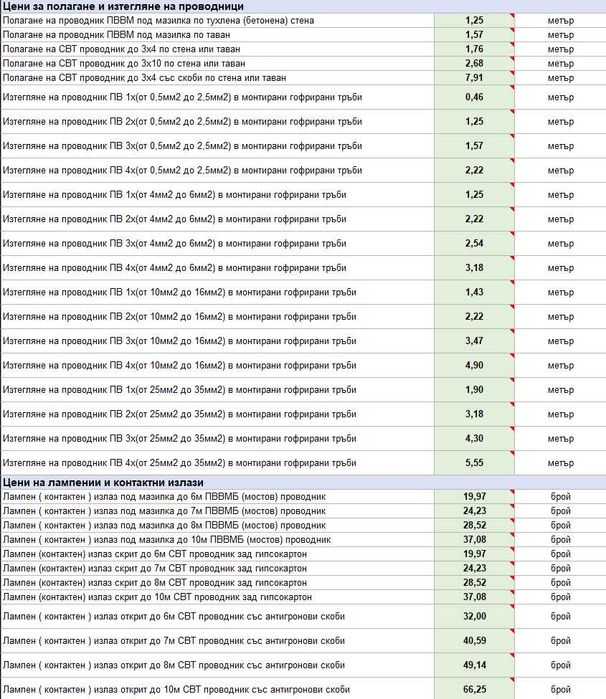Click the 'Лампен излаз скрит до 10м СВТ' row
Image resolution: width=606 pixels, height=699 pixels.
[303, 597]
